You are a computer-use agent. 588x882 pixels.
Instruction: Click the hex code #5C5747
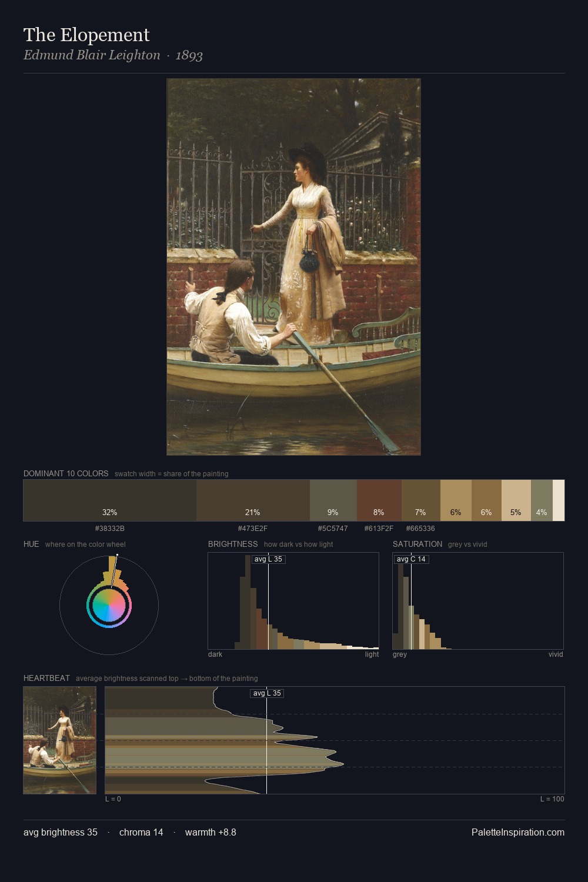tap(333, 529)
